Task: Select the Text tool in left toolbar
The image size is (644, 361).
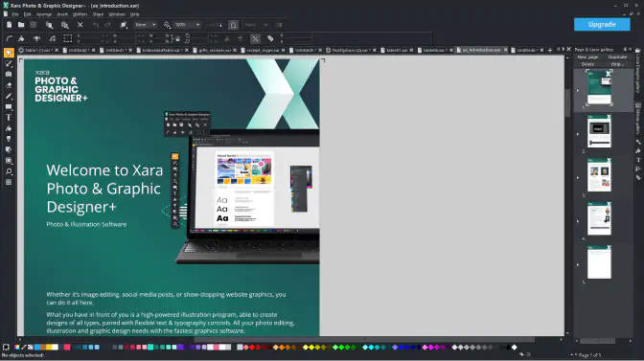Action: tap(9, 118)
